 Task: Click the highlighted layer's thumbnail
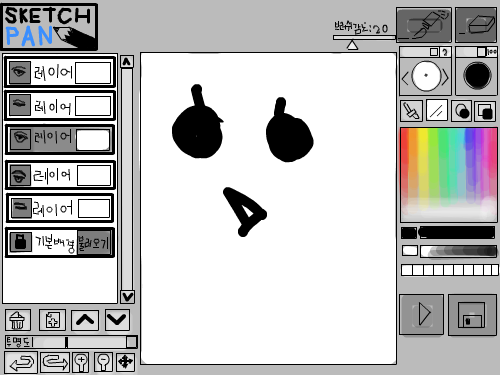click(93, 140)
